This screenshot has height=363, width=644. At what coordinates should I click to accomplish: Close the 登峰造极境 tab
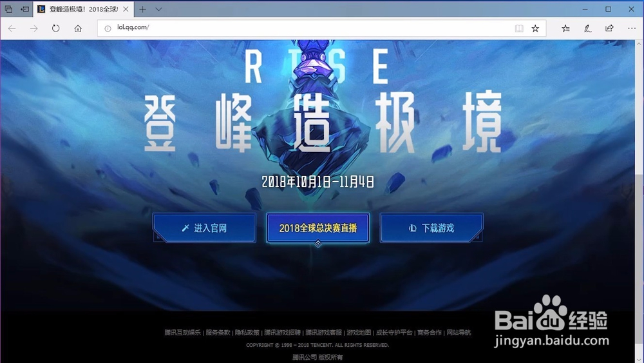point(126,9)
